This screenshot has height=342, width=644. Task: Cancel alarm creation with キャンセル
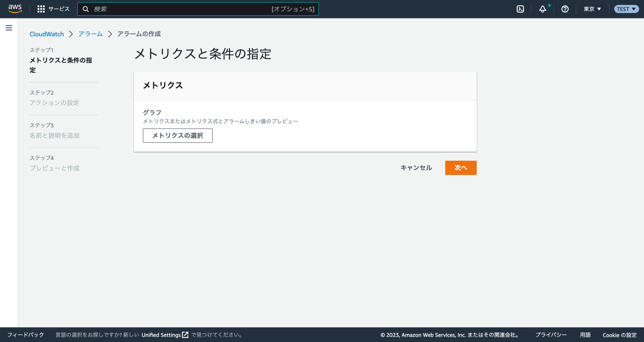416,168
